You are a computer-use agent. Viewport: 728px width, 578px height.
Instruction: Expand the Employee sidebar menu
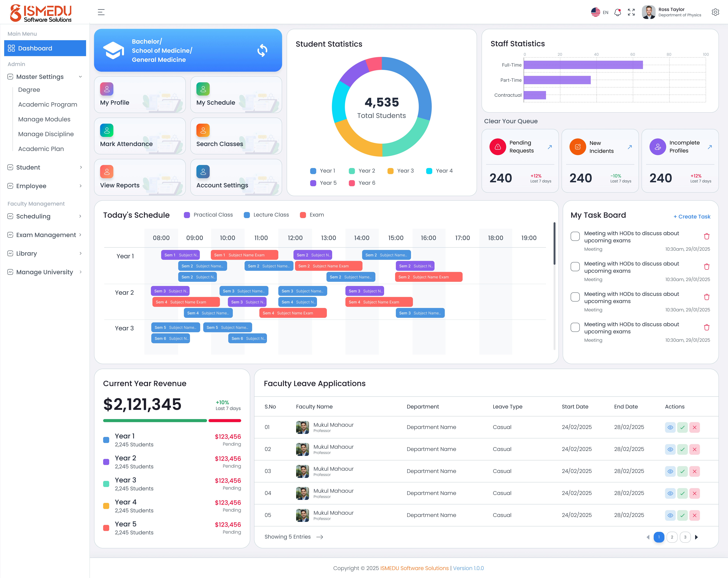(x=45, y=186)
